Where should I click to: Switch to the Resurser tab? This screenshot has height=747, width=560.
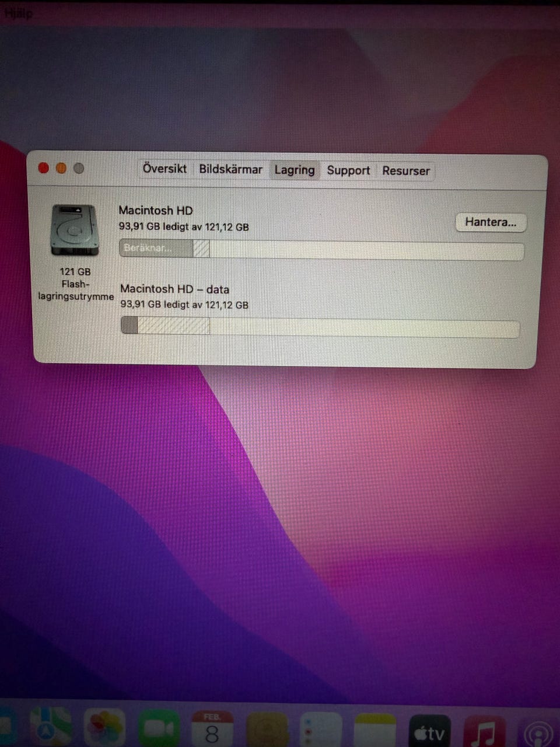[406, 171]
